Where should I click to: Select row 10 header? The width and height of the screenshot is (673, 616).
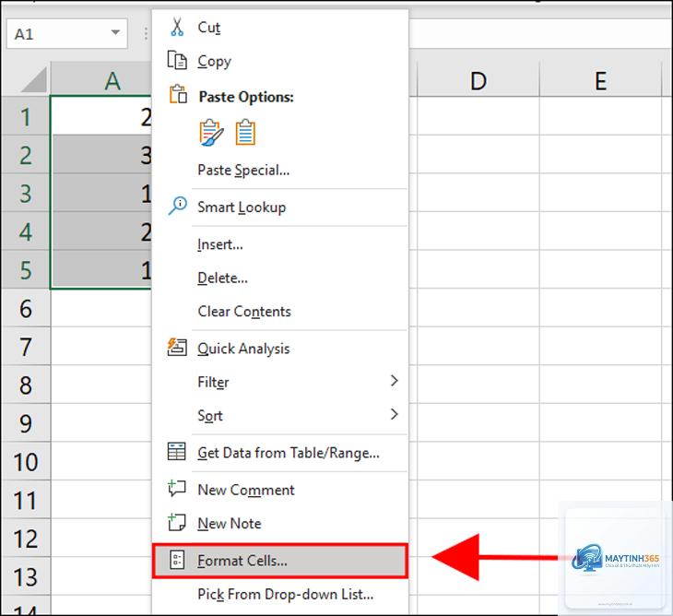coord(26,461)
